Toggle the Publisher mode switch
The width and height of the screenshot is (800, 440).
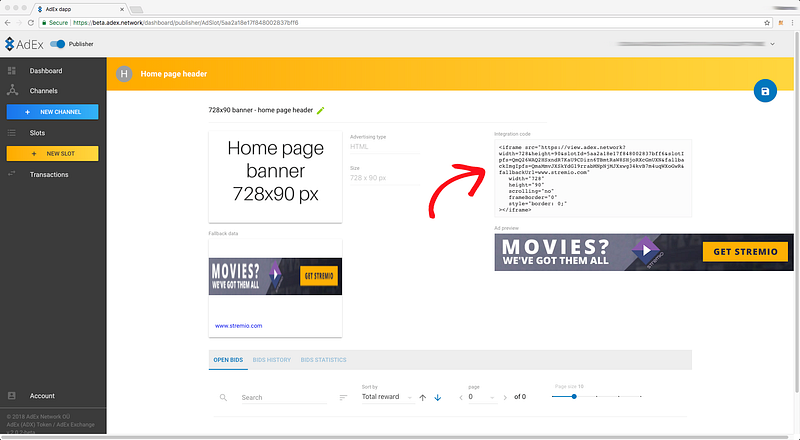(58, 44)
